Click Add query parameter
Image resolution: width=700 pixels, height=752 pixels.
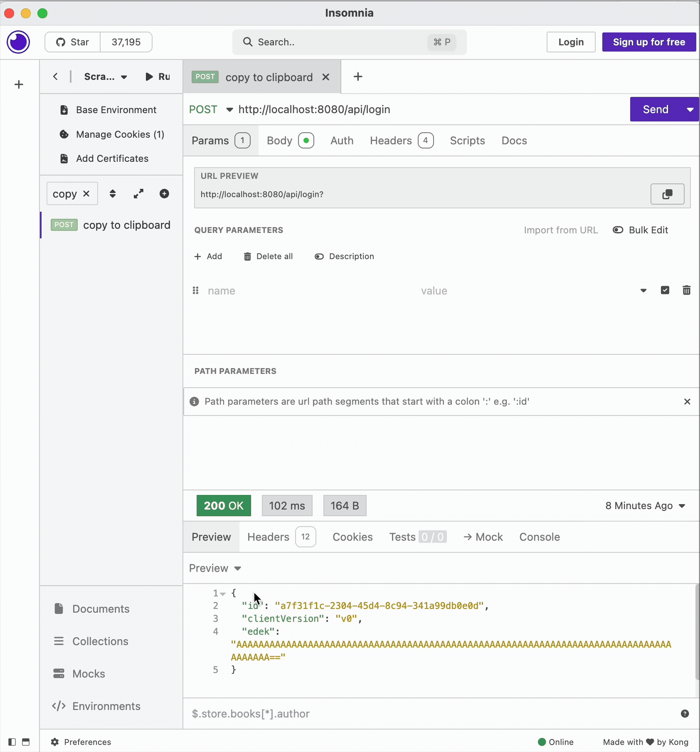208,256
